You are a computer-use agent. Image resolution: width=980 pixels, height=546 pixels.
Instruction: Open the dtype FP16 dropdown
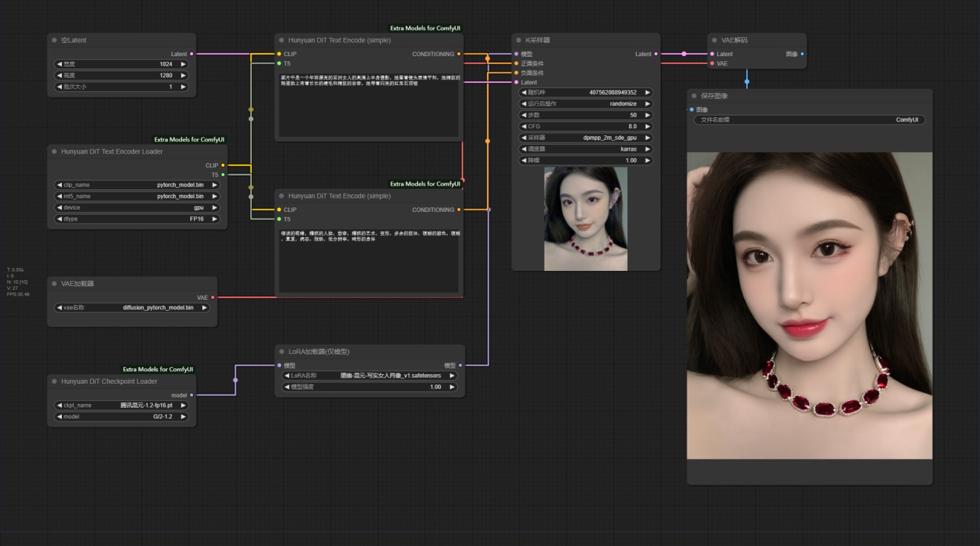tap(137, 218)
